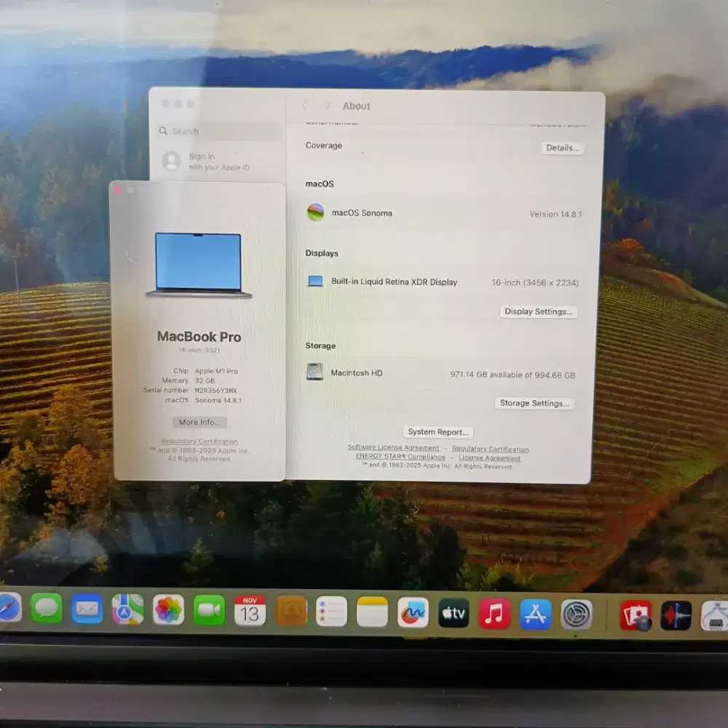
Task: Open System Settings gear icon in Dock
Action: 574,612
